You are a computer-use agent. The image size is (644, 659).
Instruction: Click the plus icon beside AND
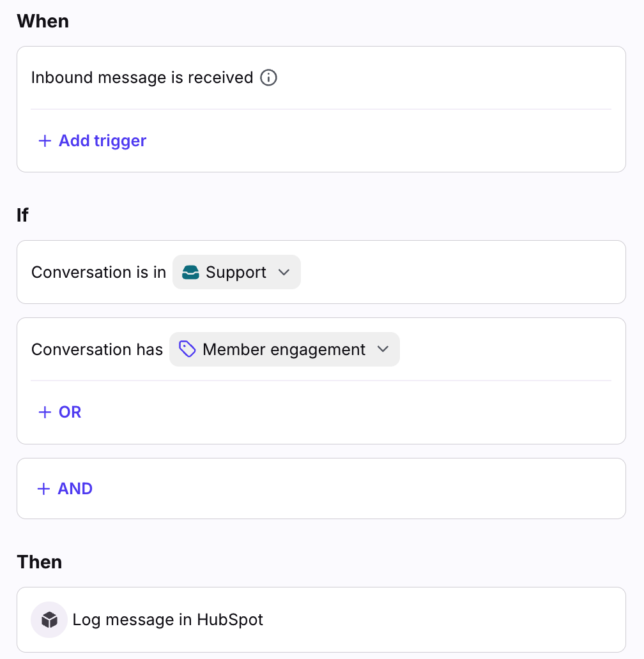click(44, 489)
